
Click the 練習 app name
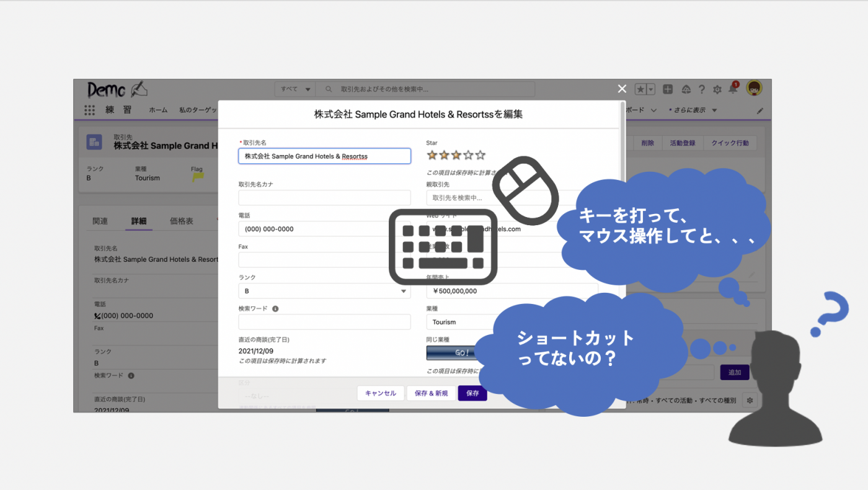(x=118, y=110)
